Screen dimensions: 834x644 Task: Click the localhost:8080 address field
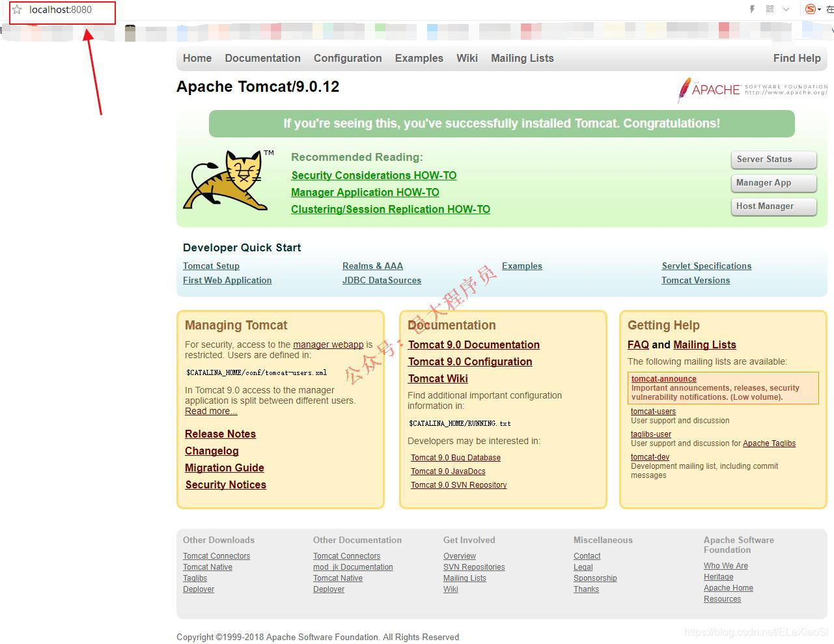tap(61, 10)
